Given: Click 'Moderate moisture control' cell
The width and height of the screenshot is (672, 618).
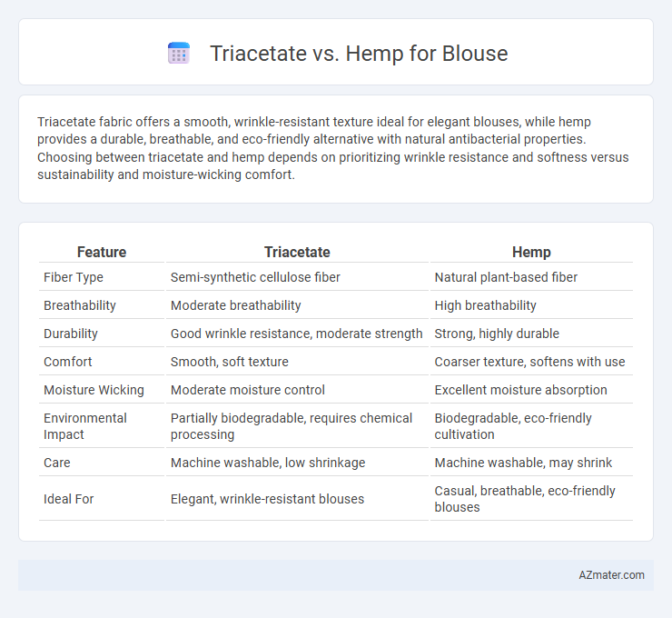Looking at the screenshot, I should [x=248, y=390].
